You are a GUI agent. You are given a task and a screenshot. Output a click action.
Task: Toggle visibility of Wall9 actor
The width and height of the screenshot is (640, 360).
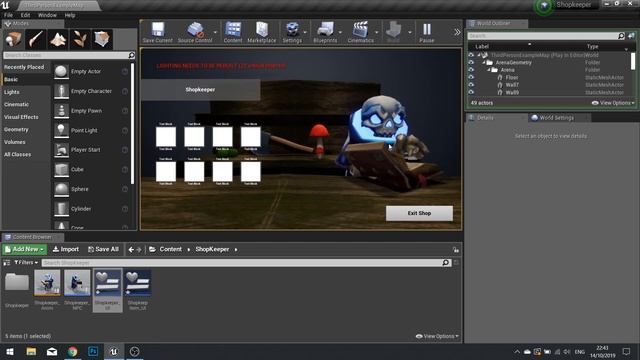pos(471,92)
